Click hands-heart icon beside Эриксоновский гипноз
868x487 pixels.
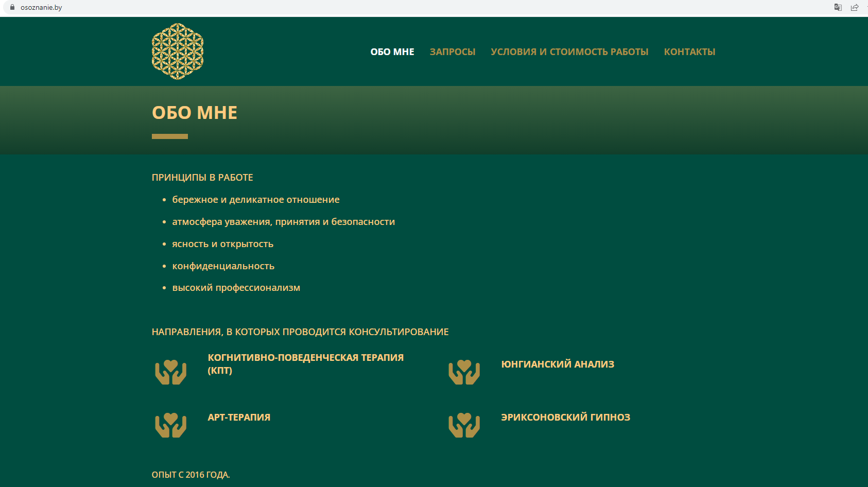[464, 425]
